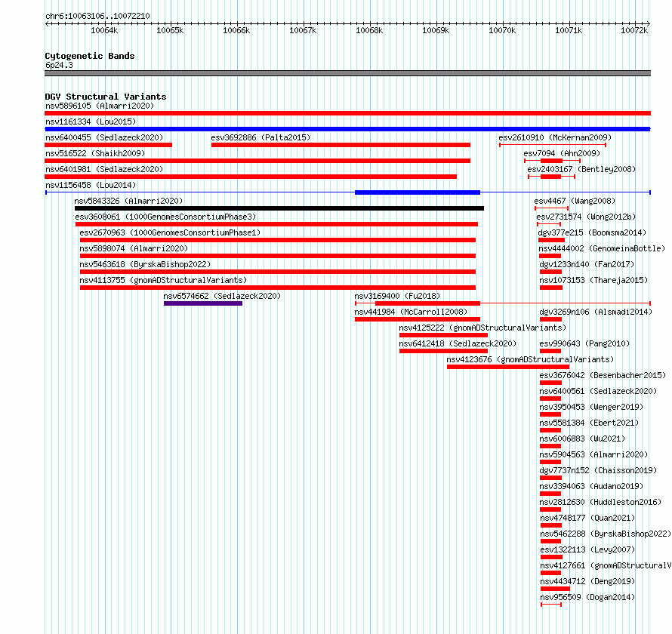Select the nsv4113755 (gnomADStructuralVariants) label

[x=163, y=280]
